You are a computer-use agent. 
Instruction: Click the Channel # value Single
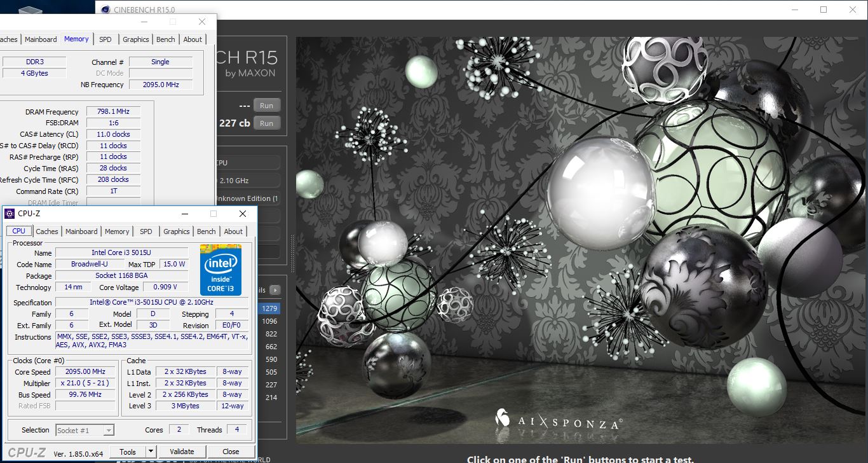pyautogui.click(x=161, y=62)
